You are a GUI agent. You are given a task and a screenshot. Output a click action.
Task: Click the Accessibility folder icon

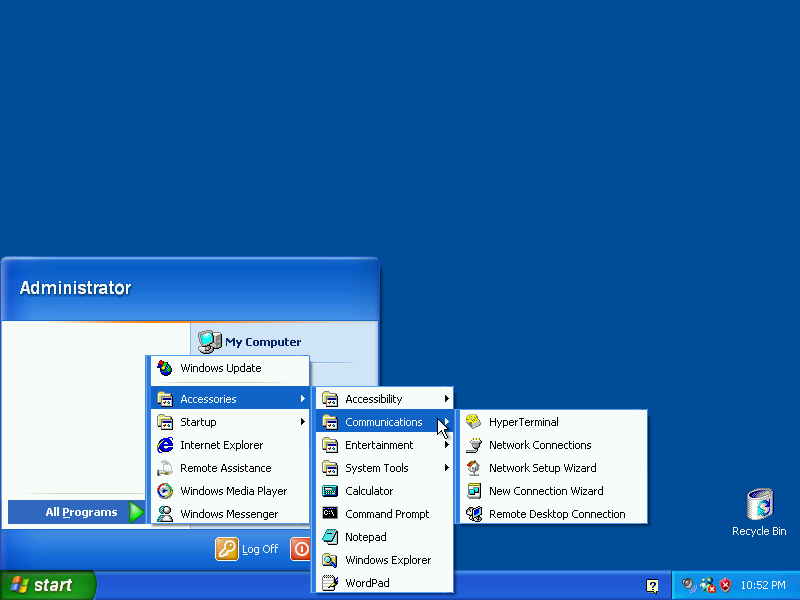[330, 399]
